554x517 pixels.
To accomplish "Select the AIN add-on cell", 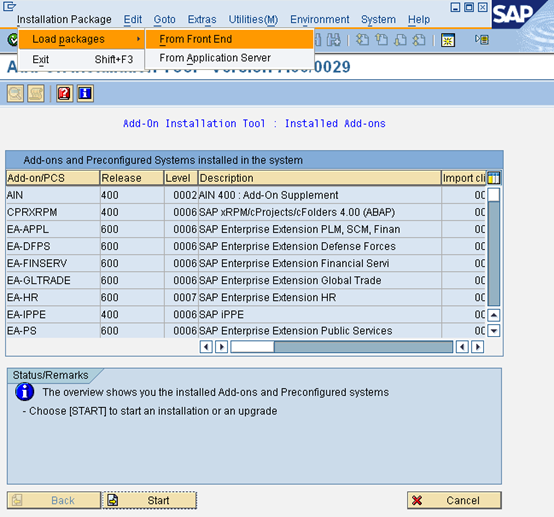I will 53,195.
